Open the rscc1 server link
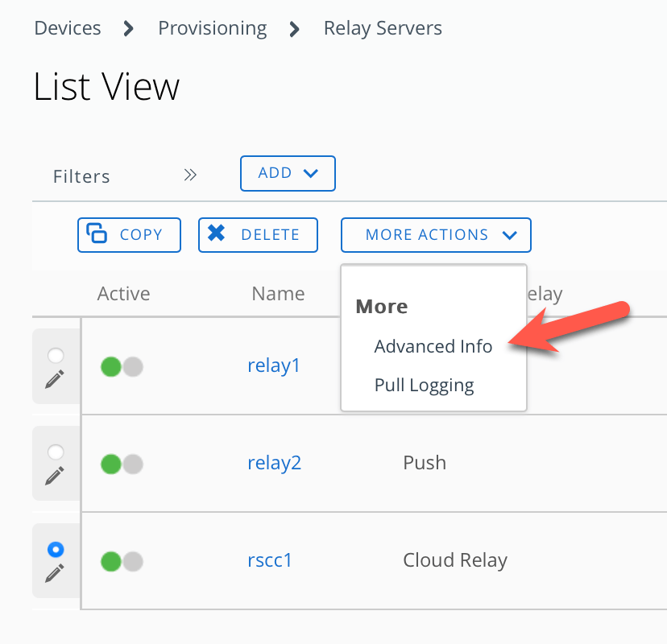The width and height of the screenshot is (667, 644). [269, 559]
